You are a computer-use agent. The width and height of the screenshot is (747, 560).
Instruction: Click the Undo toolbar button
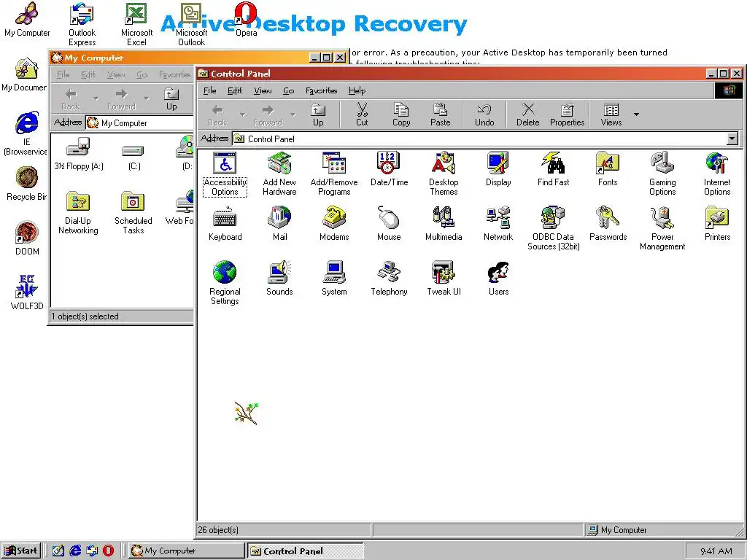[484, 114]
